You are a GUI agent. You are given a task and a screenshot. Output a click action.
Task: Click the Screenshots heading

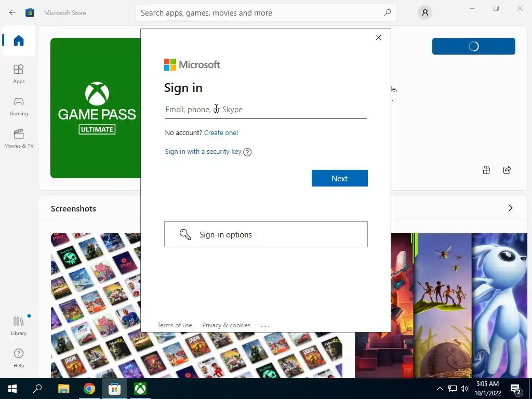click(x=73, y=208)
